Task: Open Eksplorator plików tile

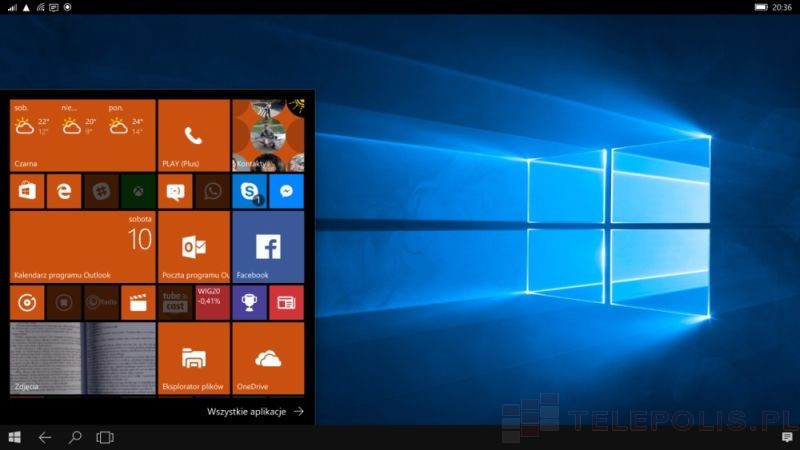Action: pos(194,358)
